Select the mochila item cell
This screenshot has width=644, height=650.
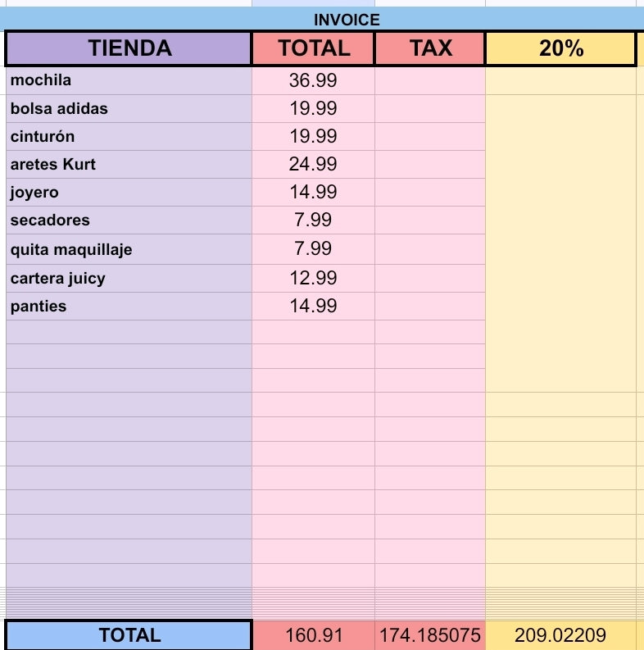click(129, 80)
